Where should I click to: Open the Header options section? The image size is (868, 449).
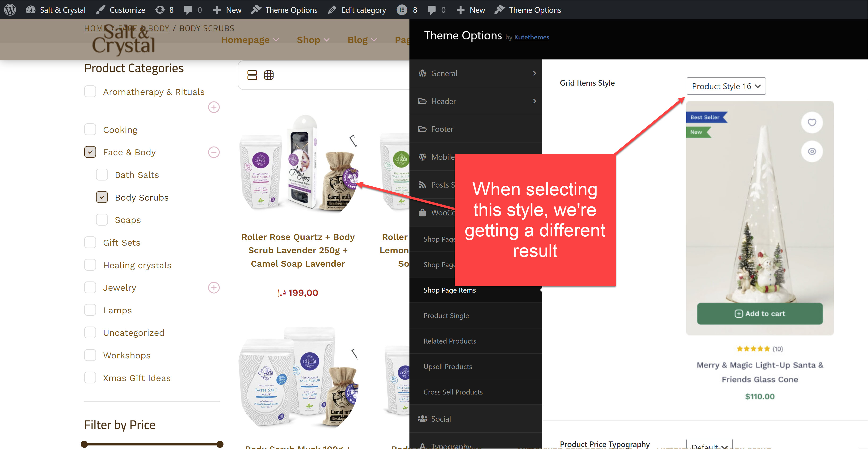(x=476, y=101)
